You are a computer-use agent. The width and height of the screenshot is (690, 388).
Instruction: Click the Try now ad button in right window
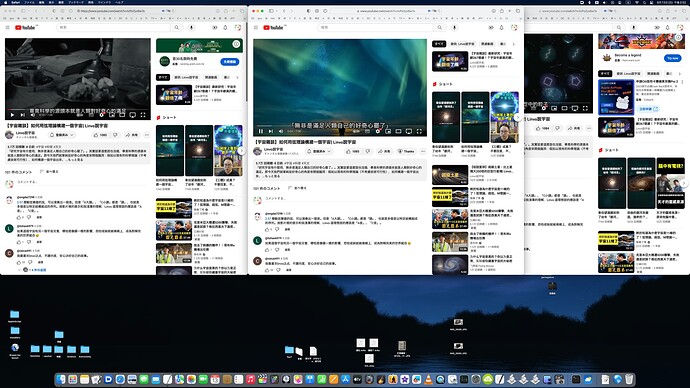672,58
